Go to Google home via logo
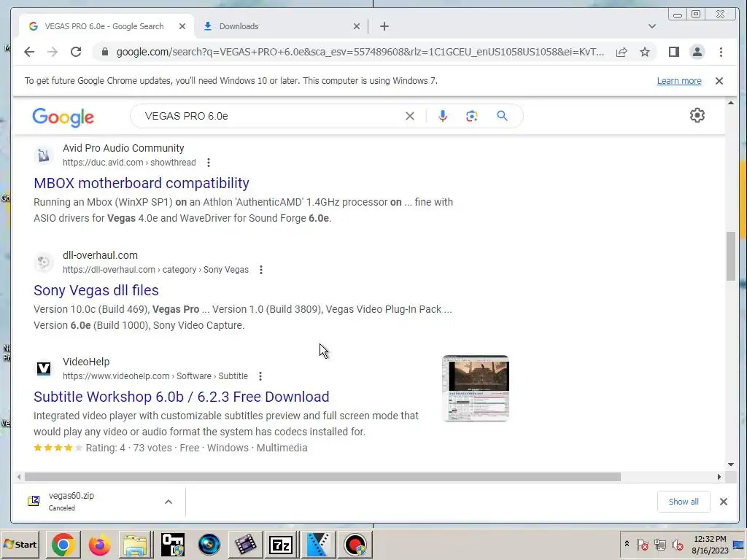 [63, 117]
